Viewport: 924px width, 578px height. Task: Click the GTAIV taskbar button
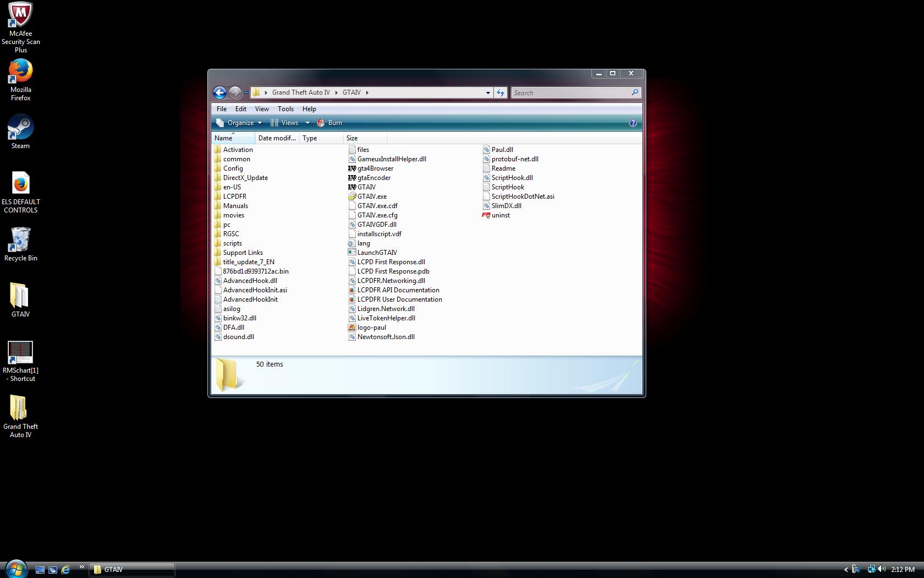(x=133, y=570)
